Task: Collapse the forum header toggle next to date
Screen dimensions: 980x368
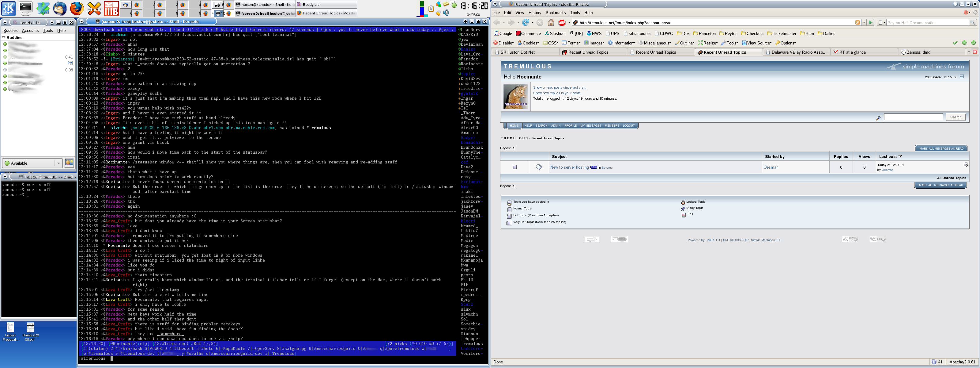Action: 962,77
